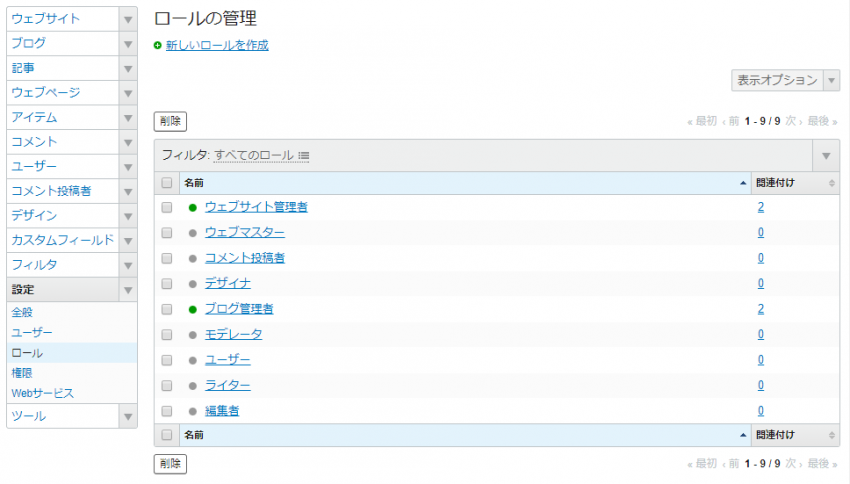The image size is (850, 484).
Task: Open the デザイナ role link
Action: coord(228,284)
